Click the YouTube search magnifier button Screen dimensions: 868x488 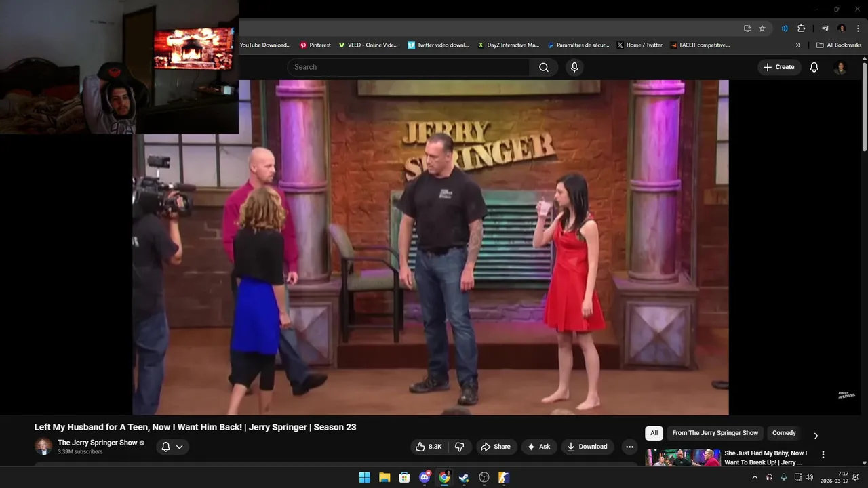tap(544, 67)
